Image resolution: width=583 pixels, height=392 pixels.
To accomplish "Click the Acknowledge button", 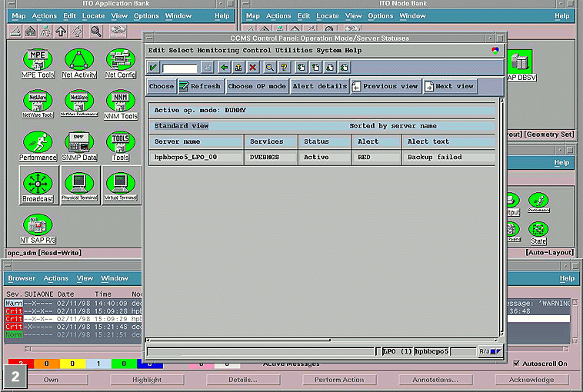I will coord(531,380).
